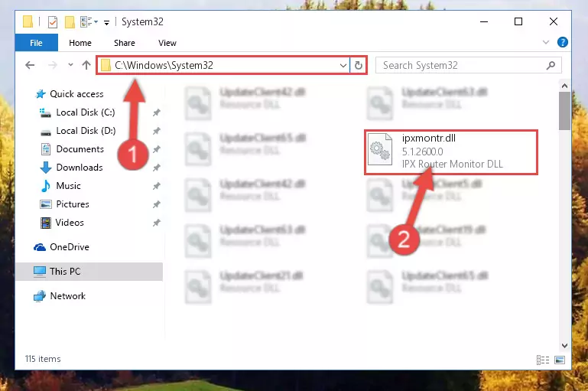Go up one folder level
This screenshot has height=391, width=588.
point(86,65)
